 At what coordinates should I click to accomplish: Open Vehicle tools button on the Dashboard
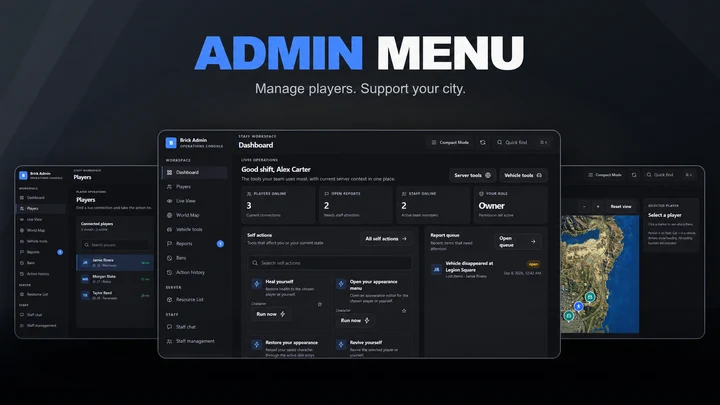[x=523, y=175]
